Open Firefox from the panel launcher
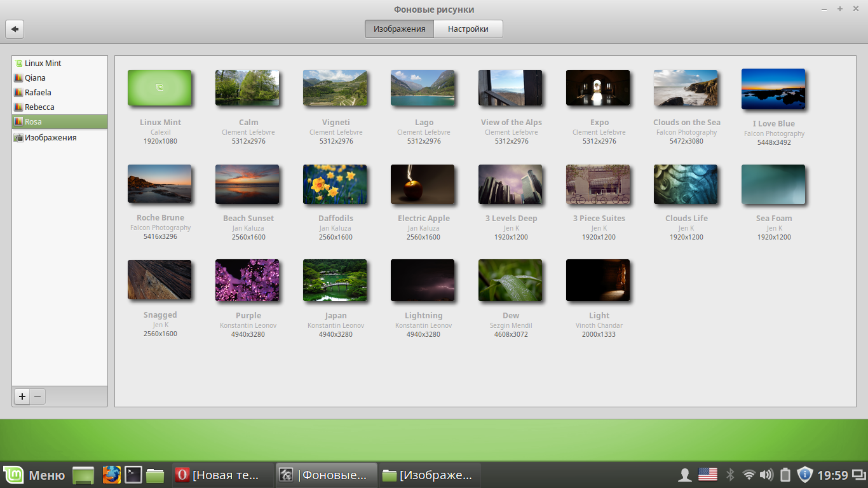Viewport: 868px width, 488px height. pyautogui.click(x=112, y=475)
